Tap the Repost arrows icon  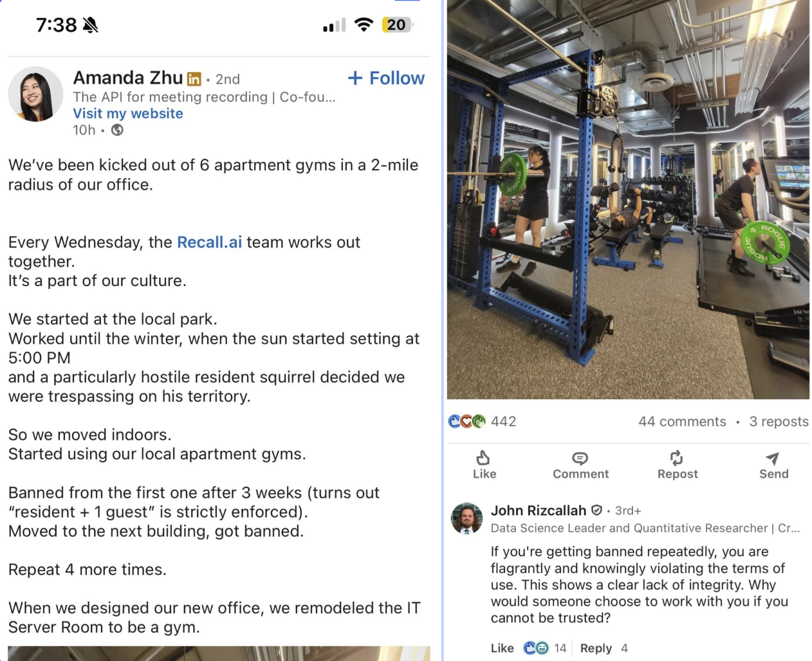coord(676,458)
